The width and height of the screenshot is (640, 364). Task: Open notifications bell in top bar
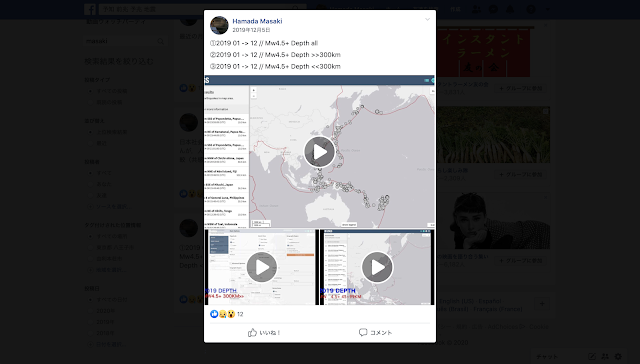510,9
